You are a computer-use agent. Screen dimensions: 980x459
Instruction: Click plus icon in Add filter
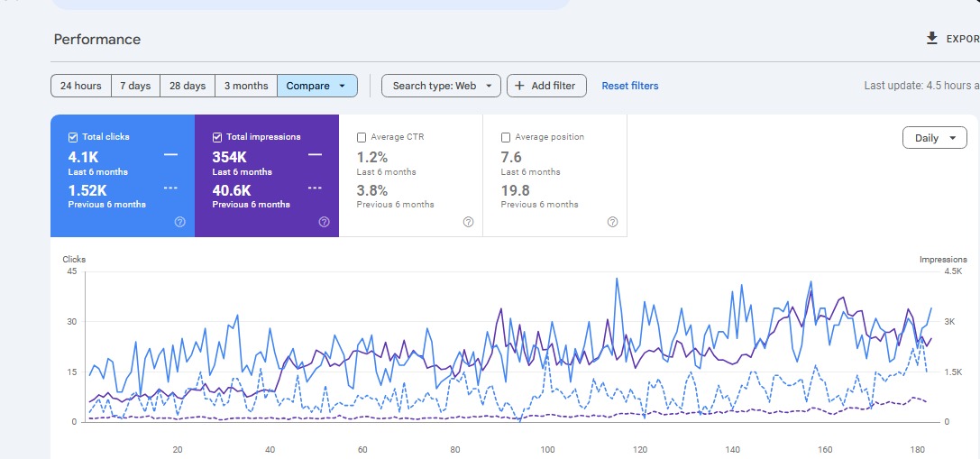click(519, 86)
